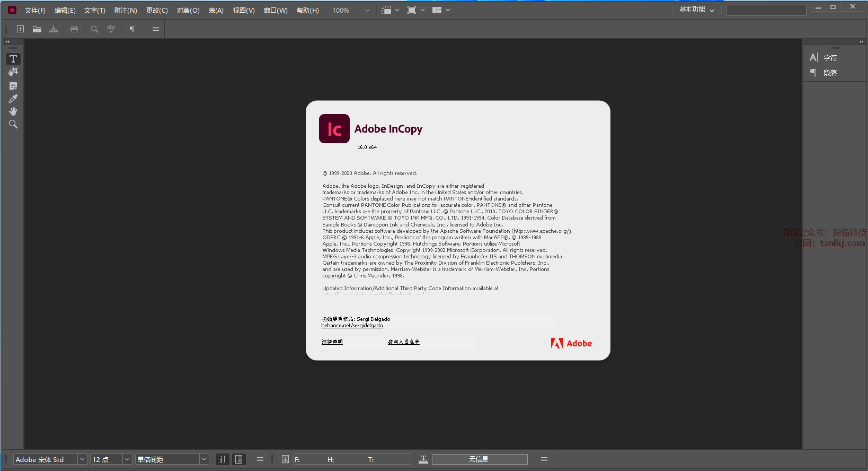This screenshot has height=471, width=868.
Task: Expand the Adobe 宋体 Std font dropdown
Action: 82,459
